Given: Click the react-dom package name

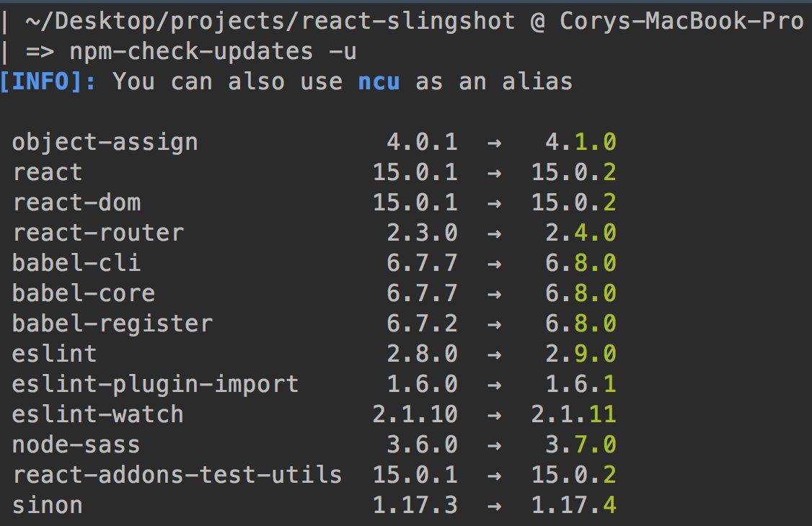Looking at the screenshot, I should coord(76,202).
